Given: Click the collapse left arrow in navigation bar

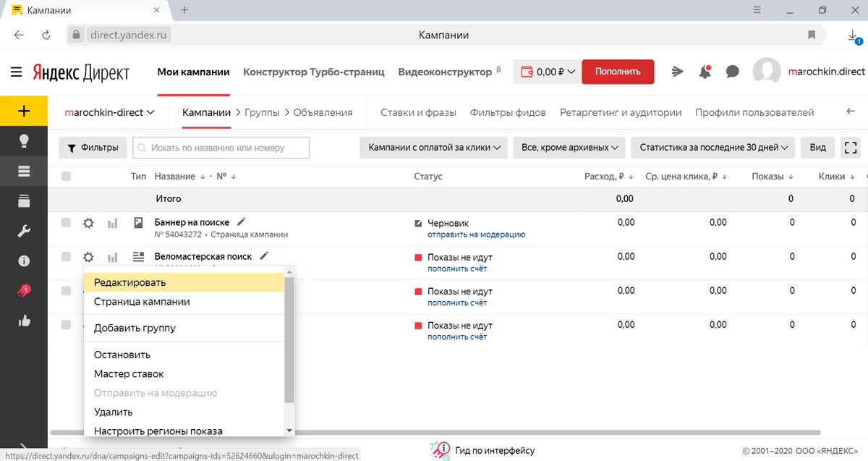Looking at the screenshot, I should (851, 111).
